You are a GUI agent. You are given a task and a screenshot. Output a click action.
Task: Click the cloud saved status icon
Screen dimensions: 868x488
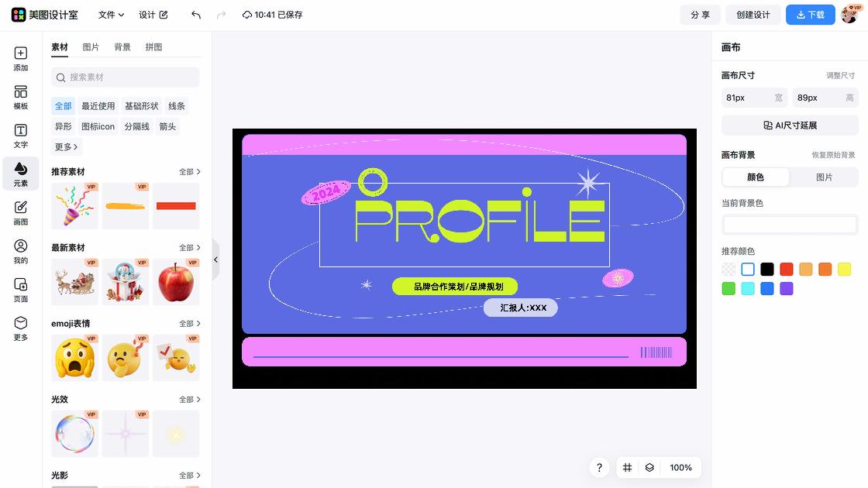coord(247,15)
